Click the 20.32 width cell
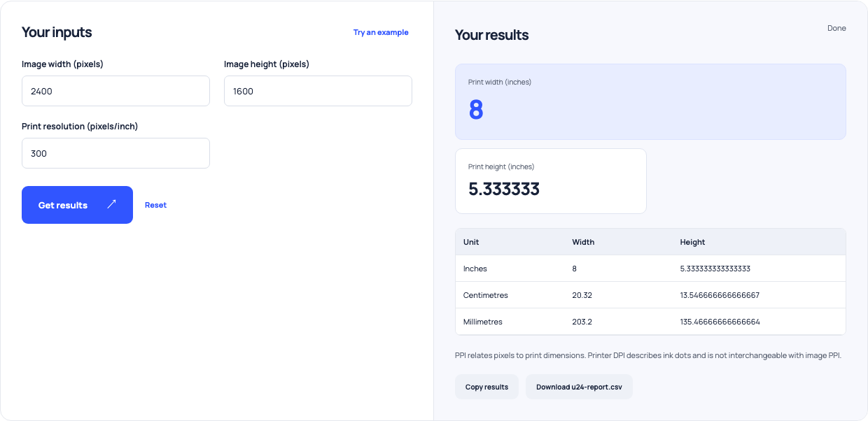The height and width of the screenshot is (421, 868). click(582, 295)
